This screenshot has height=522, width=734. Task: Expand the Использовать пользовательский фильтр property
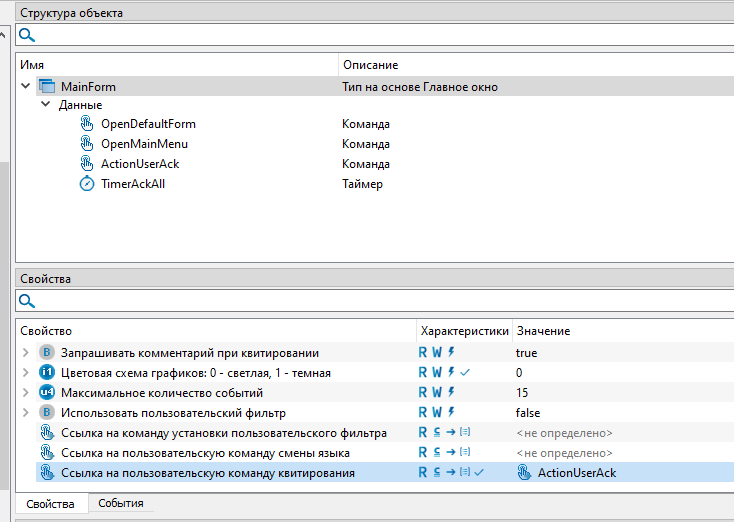coord(25,412)
